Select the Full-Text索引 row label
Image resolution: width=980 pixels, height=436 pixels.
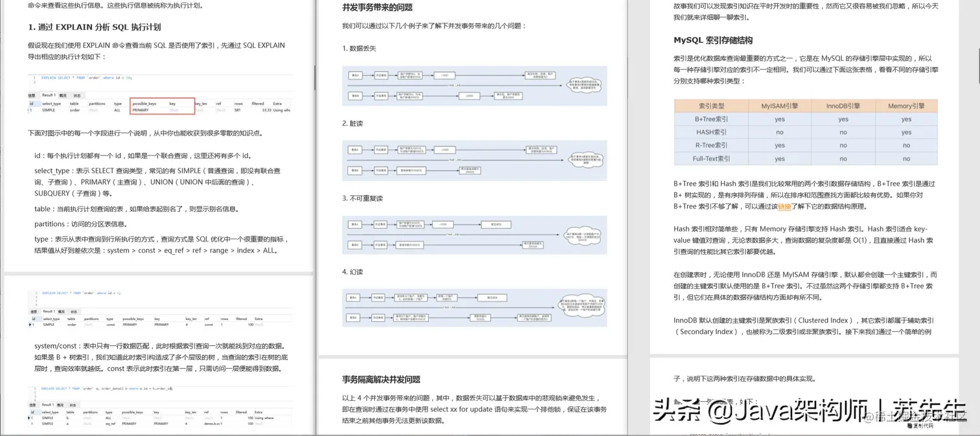[x=711, y=159]
